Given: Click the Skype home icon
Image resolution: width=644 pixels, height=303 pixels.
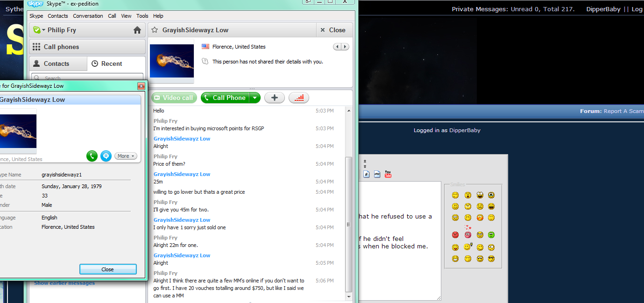Looking at the screenshot, I should (137, 30).
